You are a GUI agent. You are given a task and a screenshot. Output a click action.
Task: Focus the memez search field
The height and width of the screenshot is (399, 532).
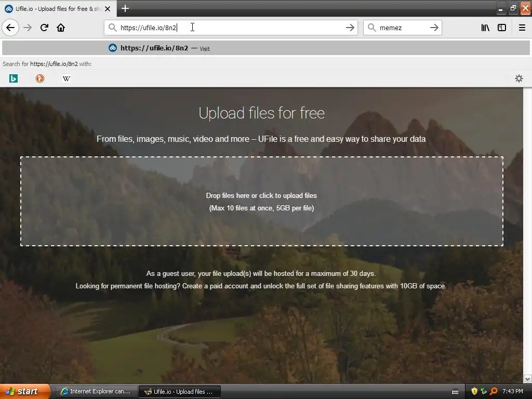402,28
